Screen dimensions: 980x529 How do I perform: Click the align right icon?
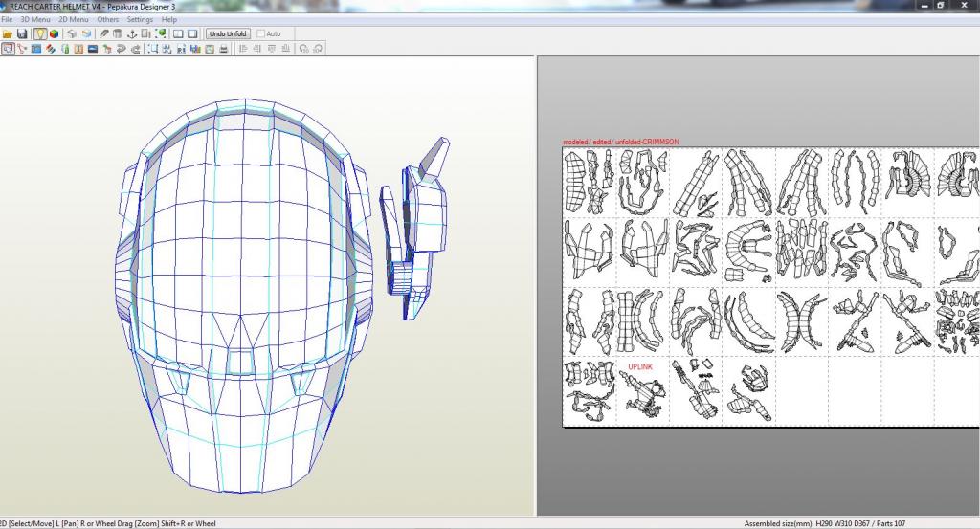coord(256,49)
